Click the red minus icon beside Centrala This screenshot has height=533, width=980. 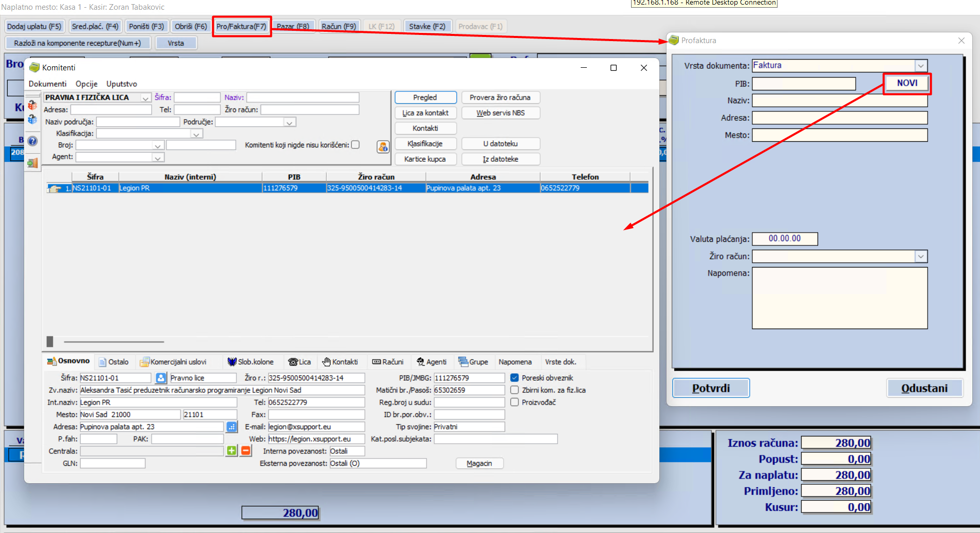(246, 451)
